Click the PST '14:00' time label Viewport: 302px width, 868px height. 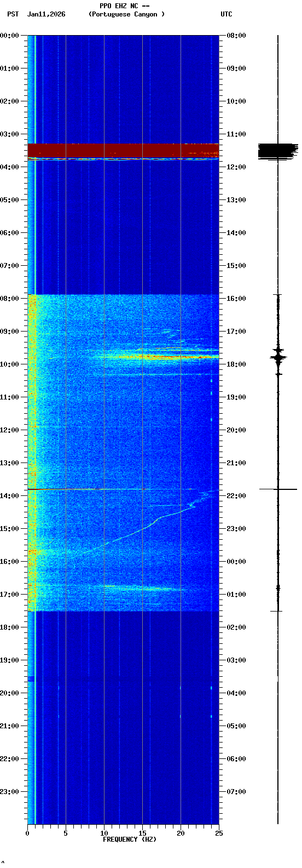(x=9, y=496)
